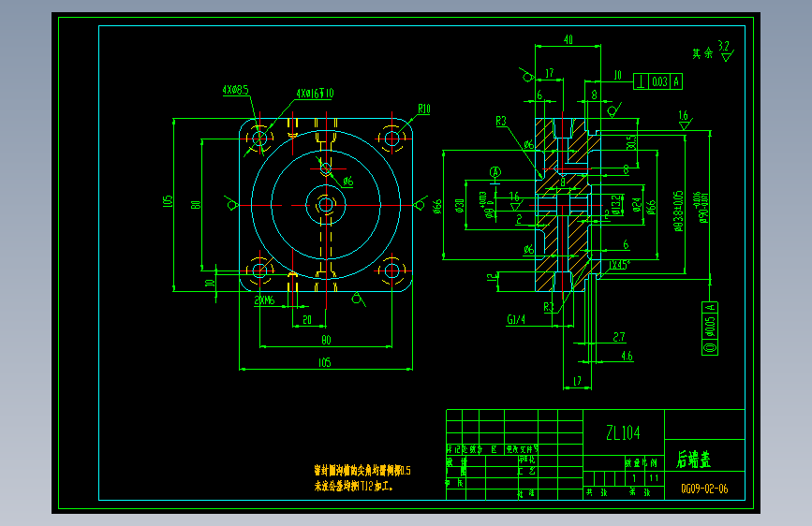Click the 未注公差 IT12 note line
The height and width of the screenshot is (526, 812).
(353, 486)
